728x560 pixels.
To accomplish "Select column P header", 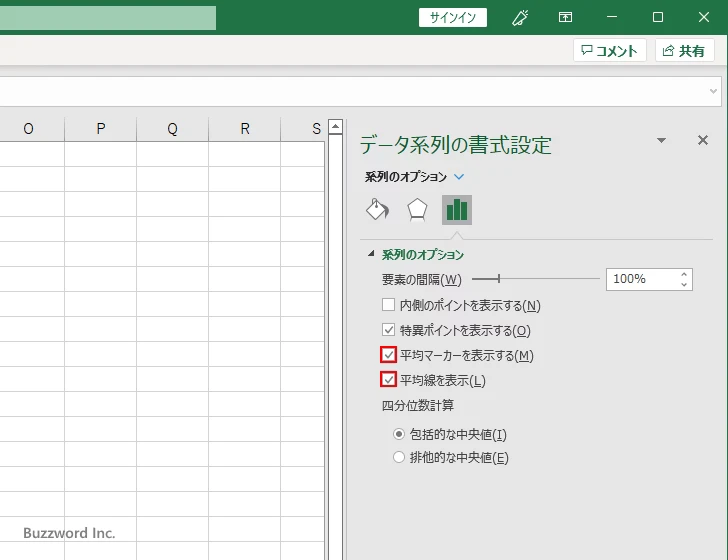I will (x=101, y=129).
